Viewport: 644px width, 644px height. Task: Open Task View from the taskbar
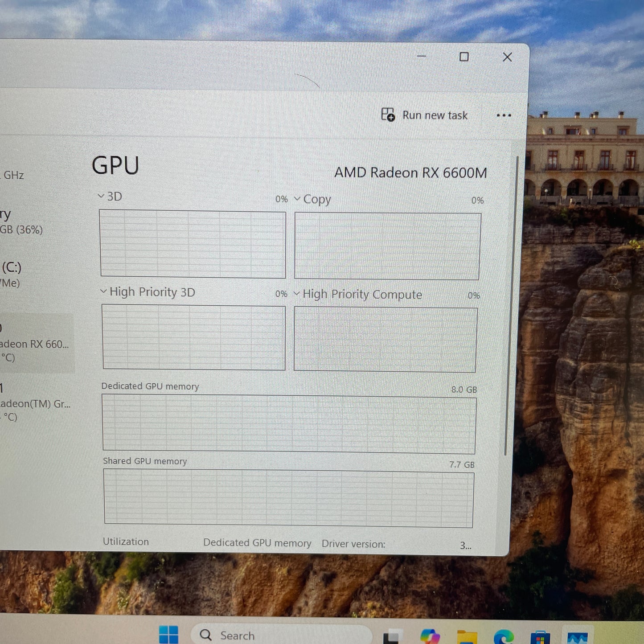click(x=392, y=636)
